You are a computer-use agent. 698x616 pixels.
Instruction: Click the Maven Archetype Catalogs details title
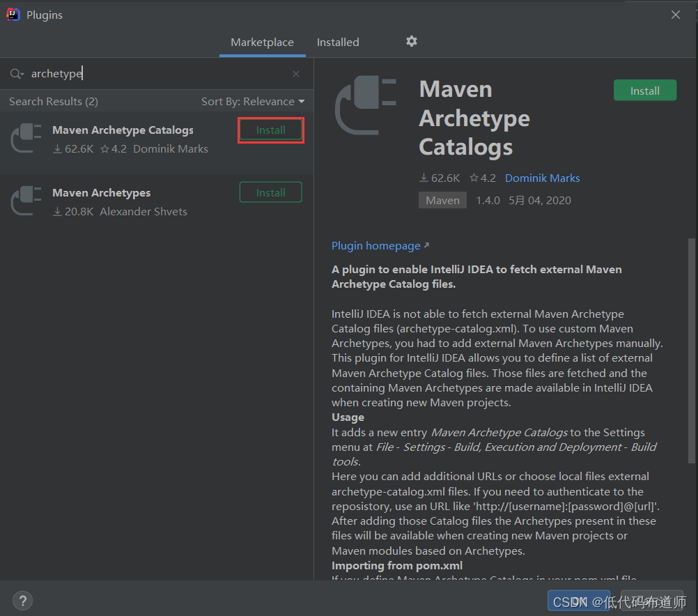point(474,118)
